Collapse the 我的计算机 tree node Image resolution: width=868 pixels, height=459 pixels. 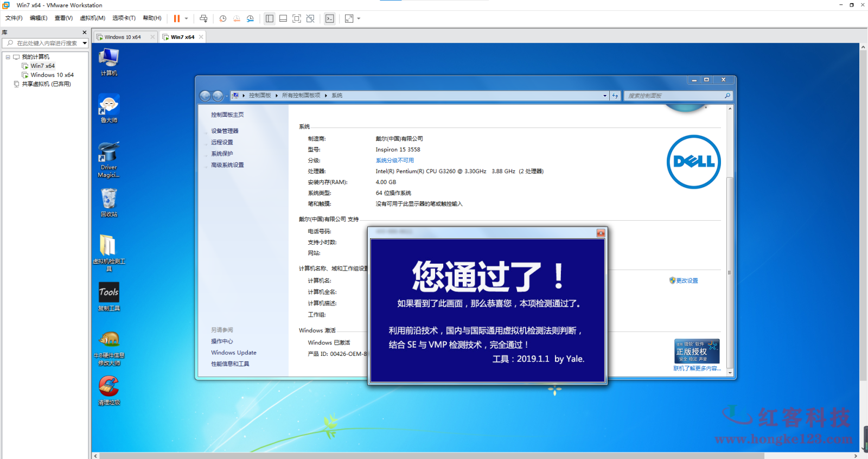click(x=8, y=57)
